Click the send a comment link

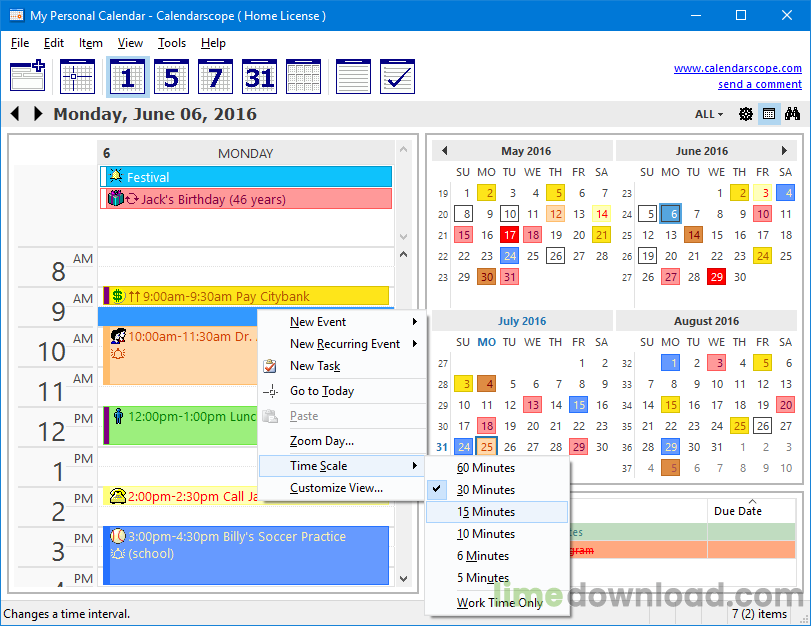pos(760,84)
